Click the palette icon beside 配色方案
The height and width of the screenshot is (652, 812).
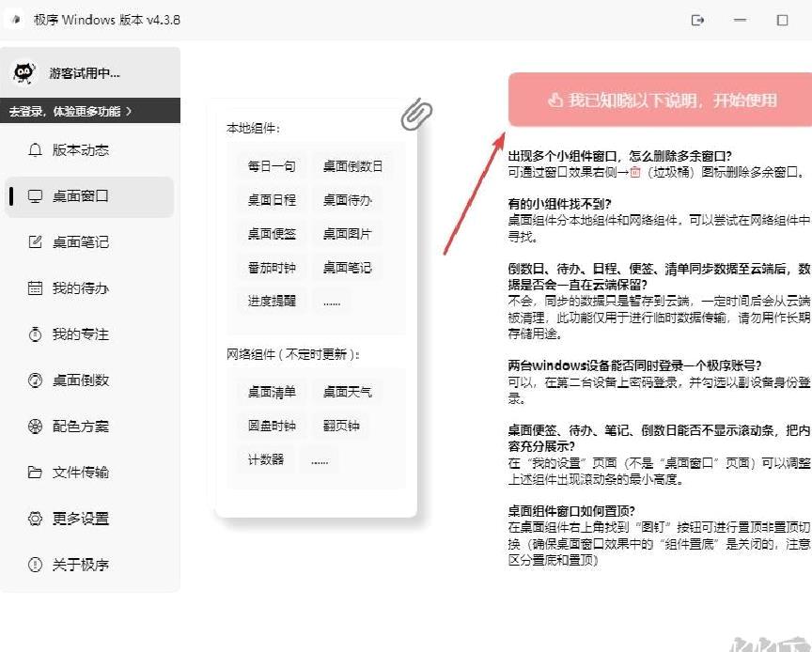point(35,427)
